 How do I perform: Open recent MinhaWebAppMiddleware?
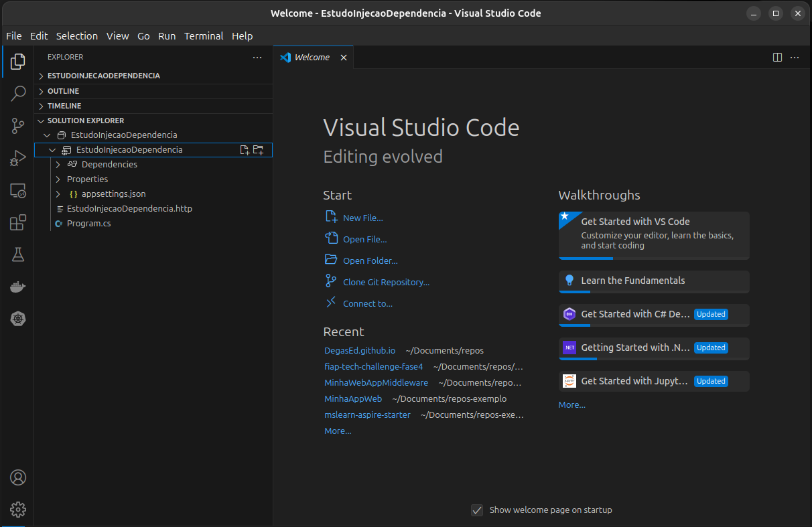377,382
